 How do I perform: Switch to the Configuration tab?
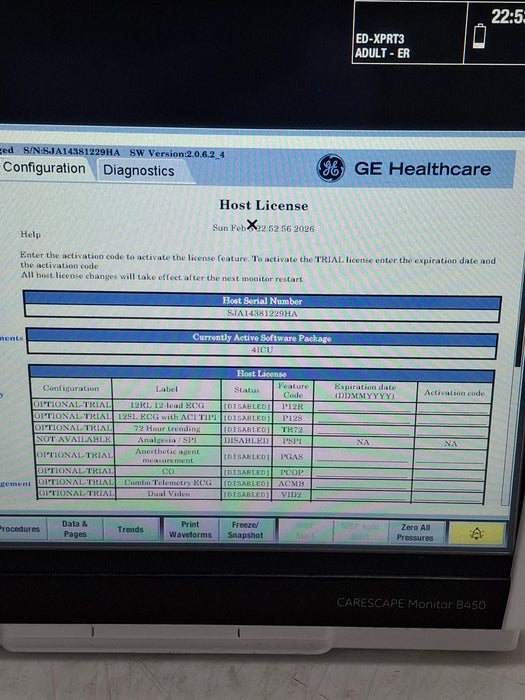click(44, 168)
